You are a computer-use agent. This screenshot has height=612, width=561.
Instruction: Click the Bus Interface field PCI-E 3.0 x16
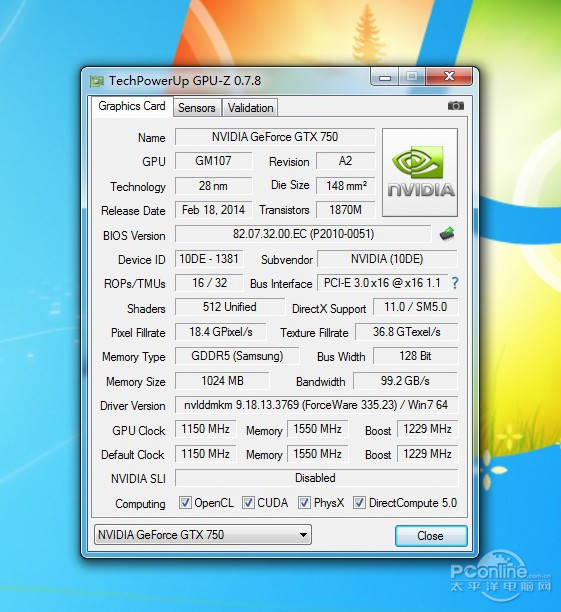[x=382, y=283]
